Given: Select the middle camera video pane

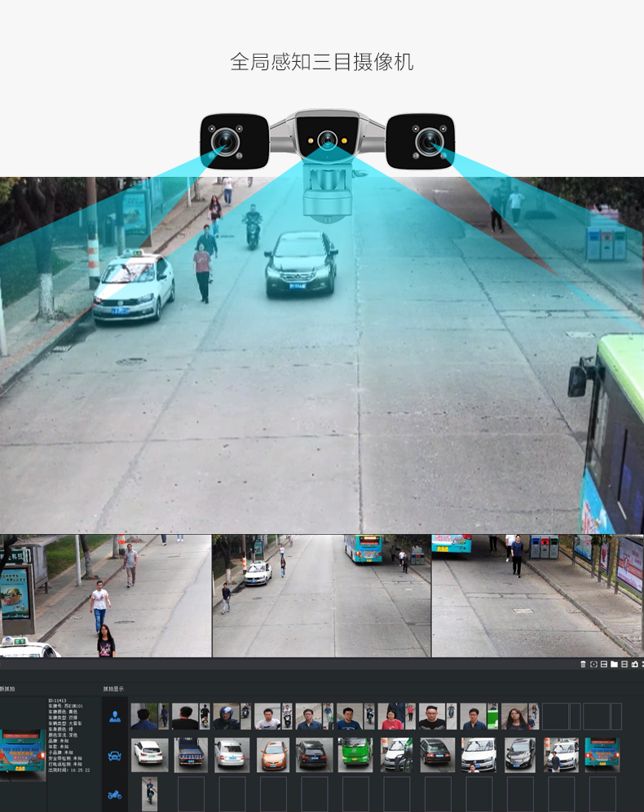Looking at the screenshot, I should (321, 595).
